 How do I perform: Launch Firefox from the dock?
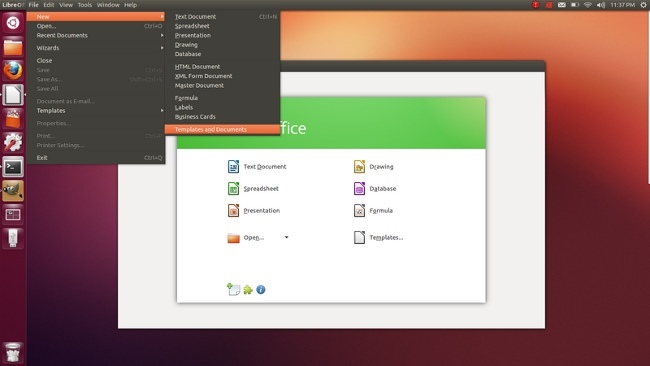tap(13, 70)
